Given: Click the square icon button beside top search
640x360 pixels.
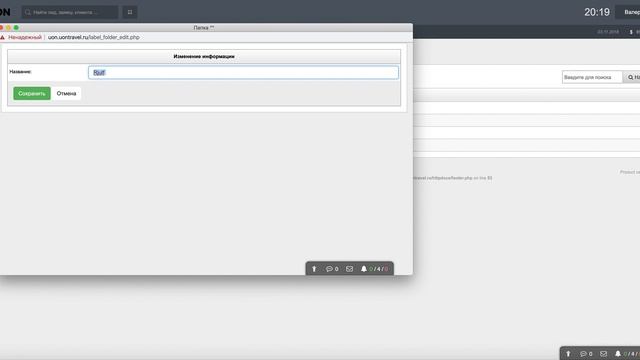Looking at the screenshot, I should [130, 12].
